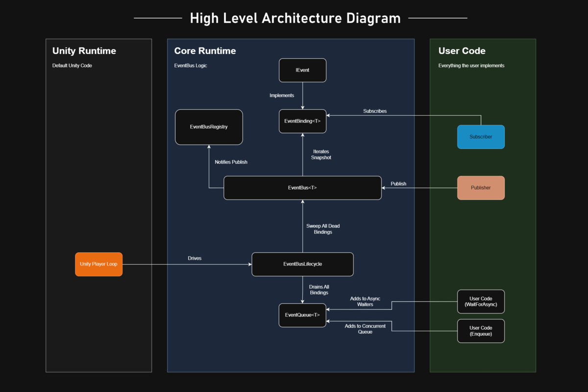The image size is (588, 392).
Task: Click the 'Subscribes' arrow label
Action: [x=375, y=111]
